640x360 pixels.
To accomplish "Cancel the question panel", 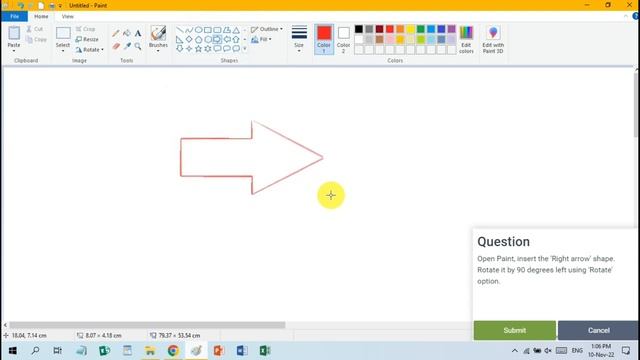I will coord(598,330).
